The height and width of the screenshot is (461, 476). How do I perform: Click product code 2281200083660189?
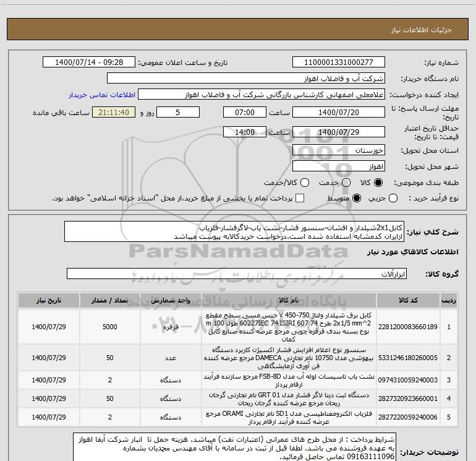click(408, 327)
